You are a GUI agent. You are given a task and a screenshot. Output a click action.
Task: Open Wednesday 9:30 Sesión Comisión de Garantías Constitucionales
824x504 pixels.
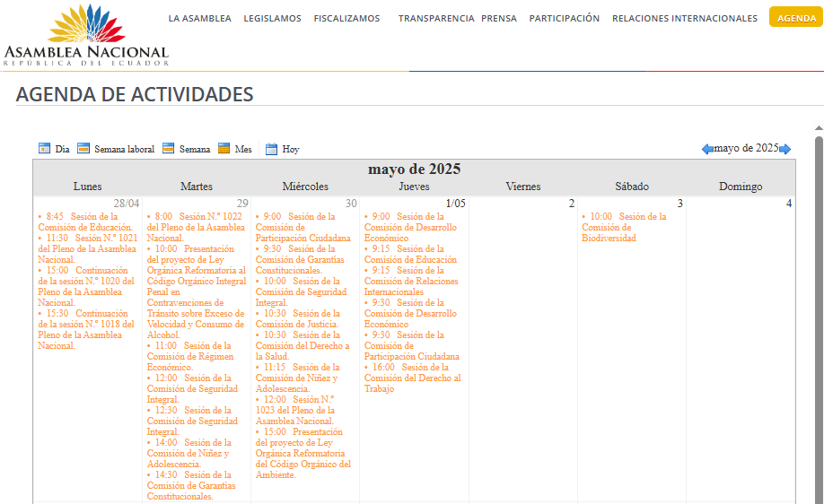click(x=300, y=259)
